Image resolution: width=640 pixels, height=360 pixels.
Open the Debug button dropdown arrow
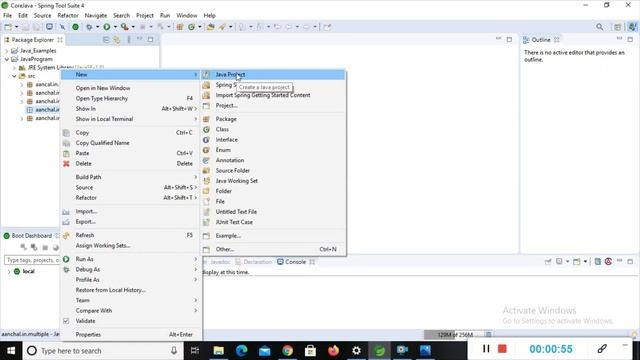point(97,27)
